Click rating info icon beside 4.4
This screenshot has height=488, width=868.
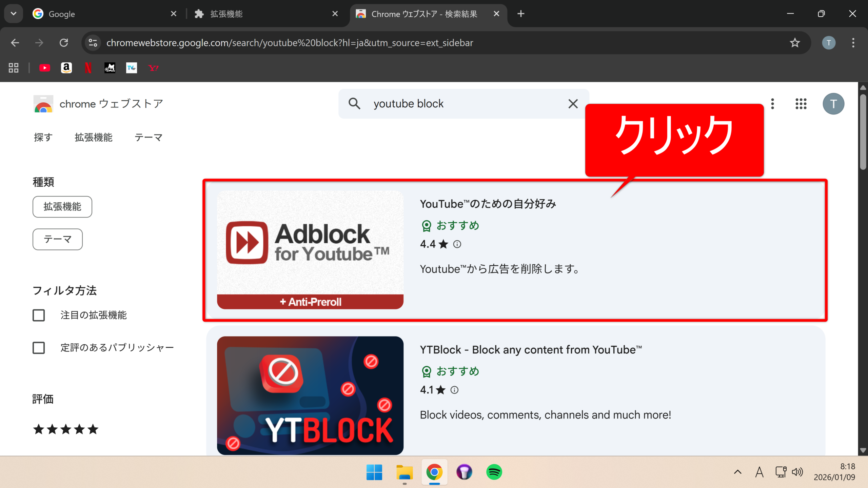point(457,244)
